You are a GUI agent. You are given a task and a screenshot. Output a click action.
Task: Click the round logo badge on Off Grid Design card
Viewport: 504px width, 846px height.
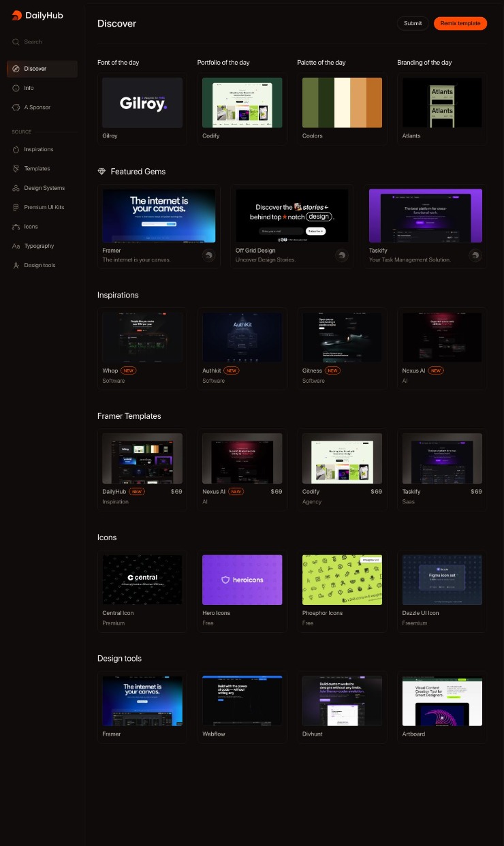point(342,255)
